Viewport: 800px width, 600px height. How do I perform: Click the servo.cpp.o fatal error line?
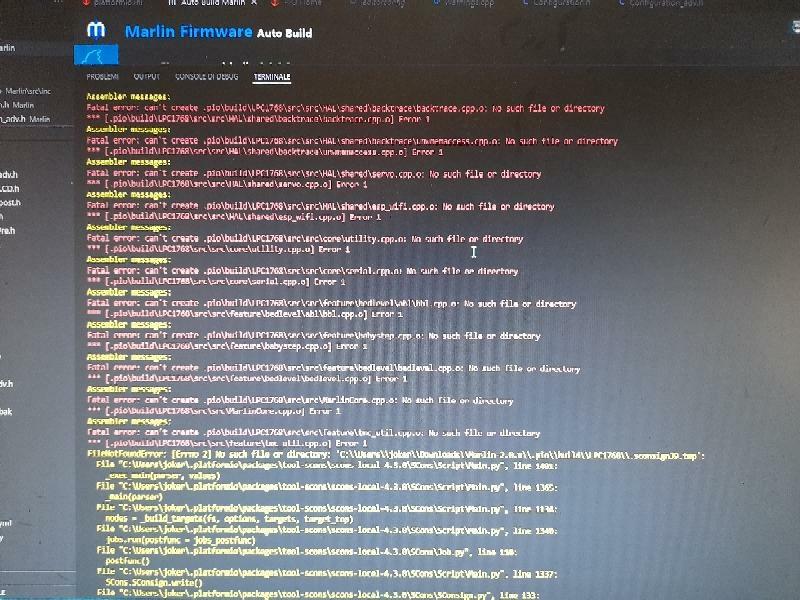[314, 174]
